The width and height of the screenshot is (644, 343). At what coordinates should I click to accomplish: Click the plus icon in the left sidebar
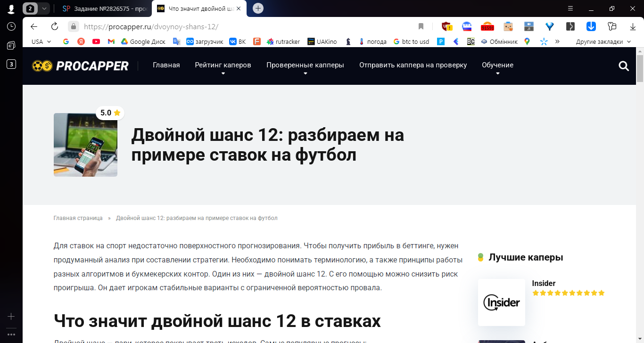point(11,316)
